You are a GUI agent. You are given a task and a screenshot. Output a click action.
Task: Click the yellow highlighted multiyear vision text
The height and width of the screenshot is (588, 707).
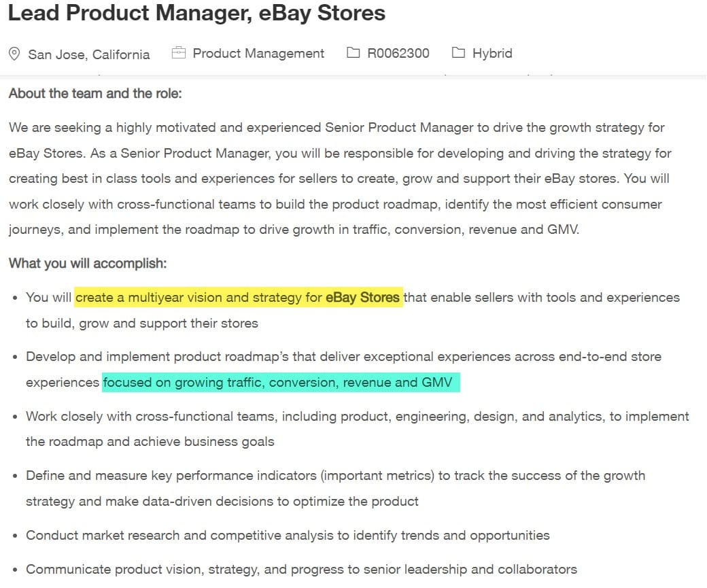tap(197, 297)
